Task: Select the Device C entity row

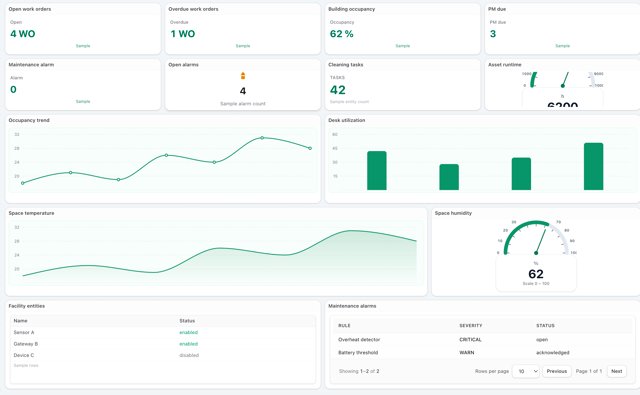Action: [x=162, y=355]
